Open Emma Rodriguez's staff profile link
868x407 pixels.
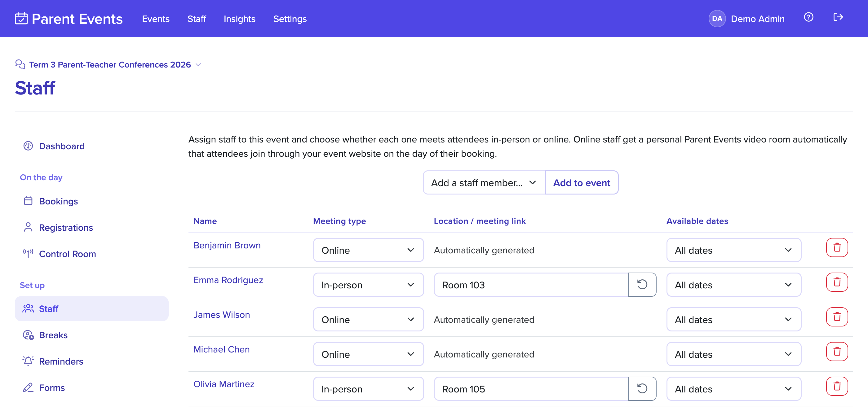pyautogui.click(x=228, y=280)
